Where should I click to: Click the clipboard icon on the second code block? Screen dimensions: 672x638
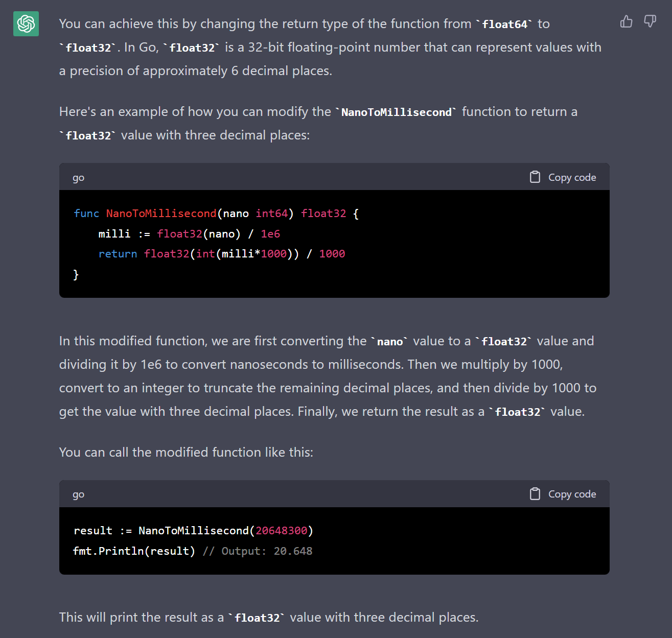535,493
